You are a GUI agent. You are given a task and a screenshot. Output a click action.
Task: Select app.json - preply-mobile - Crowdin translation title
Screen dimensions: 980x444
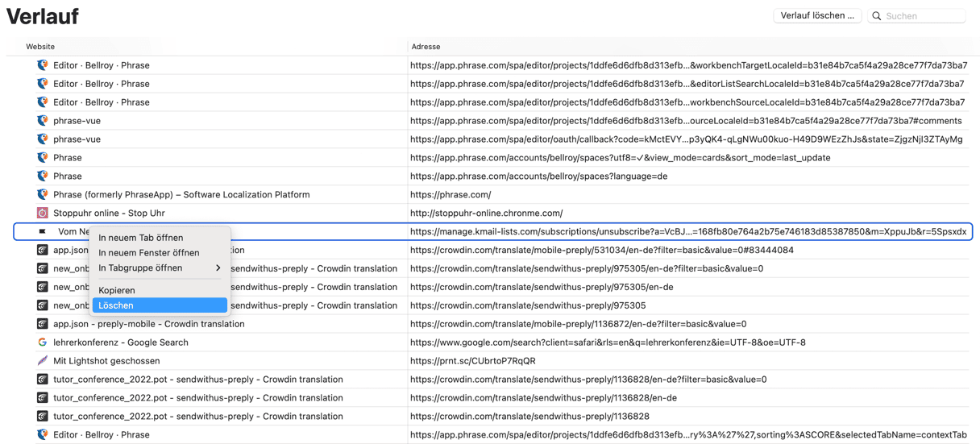click(x=149, y=323)
